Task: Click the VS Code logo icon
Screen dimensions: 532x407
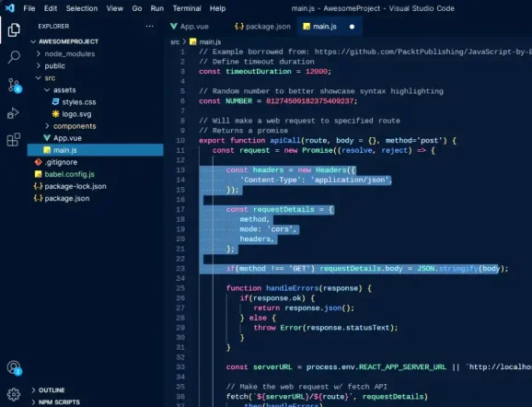Action: pos(10,7)
